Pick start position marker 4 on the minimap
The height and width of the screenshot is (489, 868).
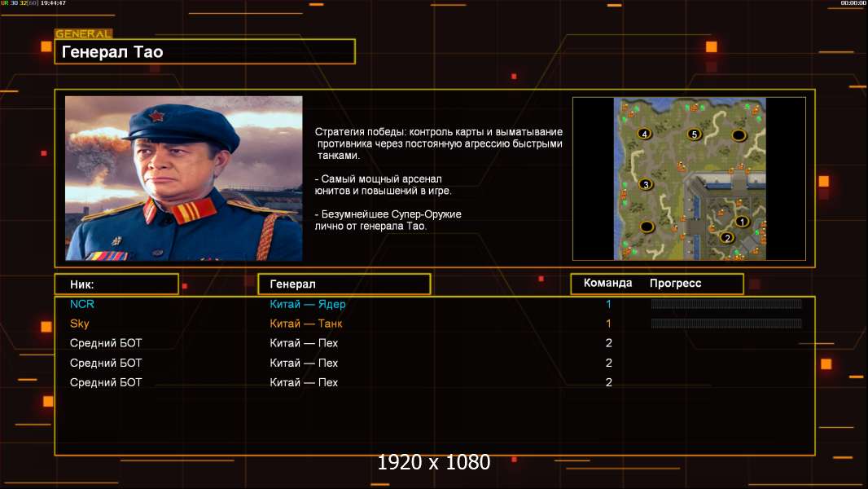click(644, 134)
